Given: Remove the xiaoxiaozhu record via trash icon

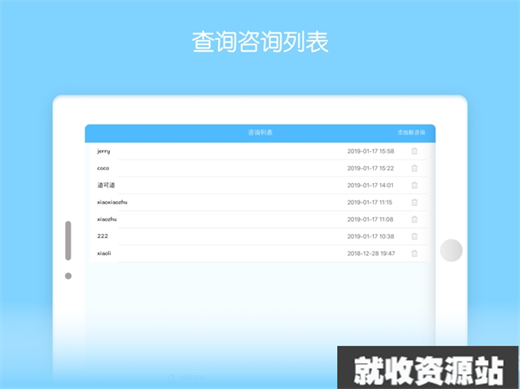Looking at the screenshot, I should 414,202.
